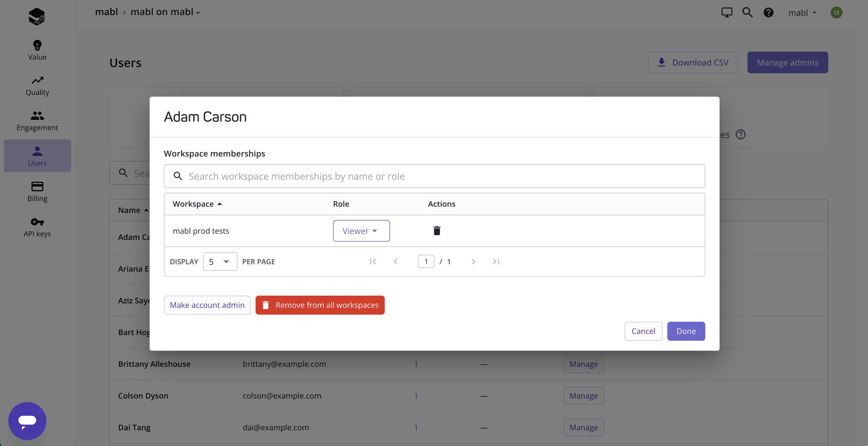Click the monitor icon in top bar
Screen dimensions: 868x446
click(x=726, y=12)
